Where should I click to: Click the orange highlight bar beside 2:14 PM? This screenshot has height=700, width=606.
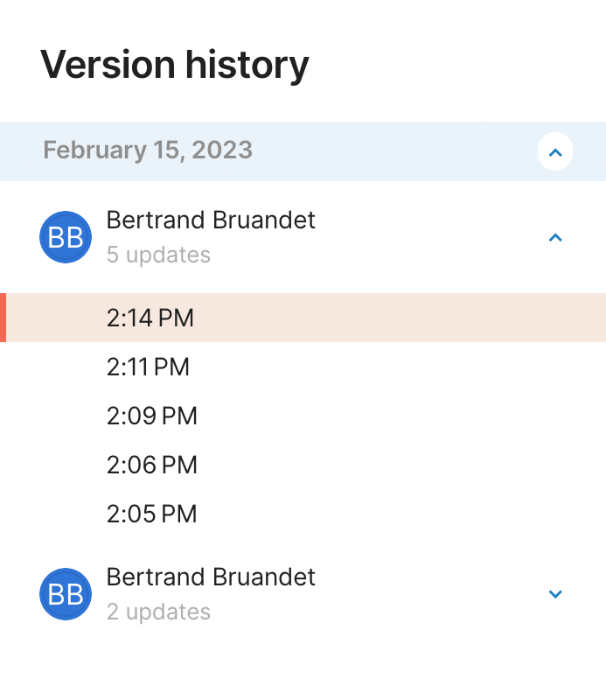coord(3,318)
